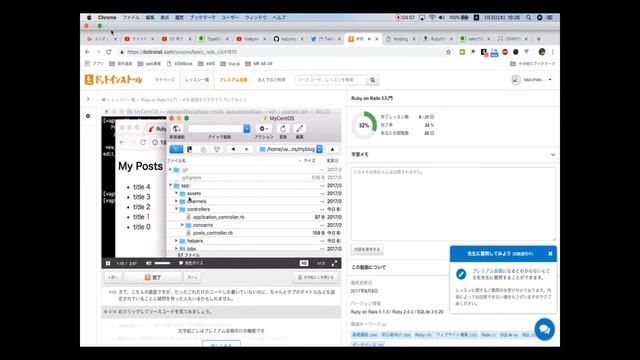Open the Vue.js bookmarks folder
The width and height of the screenshot is (640, 360).
(x=230, y=64)
